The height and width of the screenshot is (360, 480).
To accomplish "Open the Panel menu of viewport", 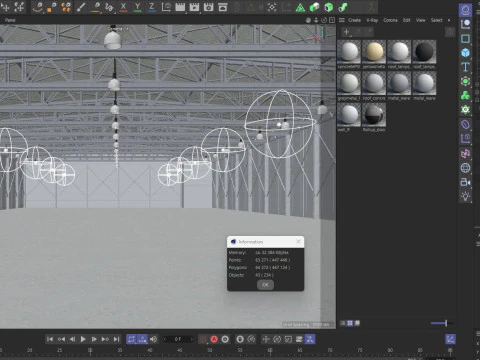I will click(x=10, y=20).
